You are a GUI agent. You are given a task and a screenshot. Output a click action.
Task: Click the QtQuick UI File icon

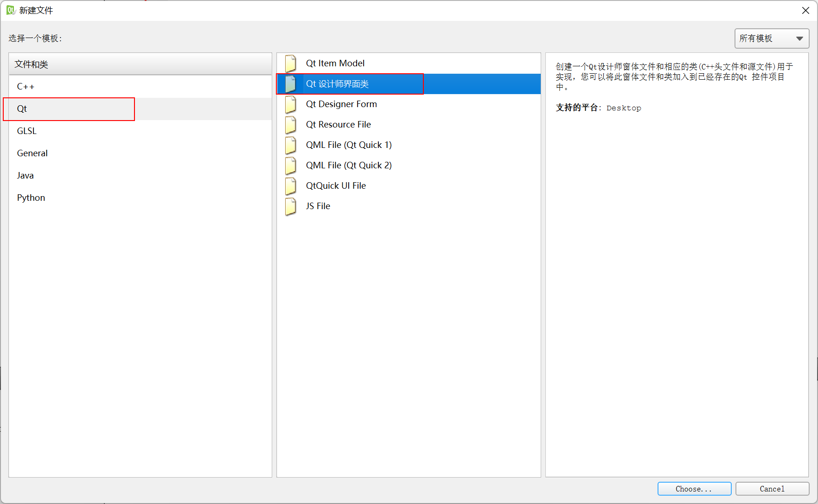click(x=291, y=186)
